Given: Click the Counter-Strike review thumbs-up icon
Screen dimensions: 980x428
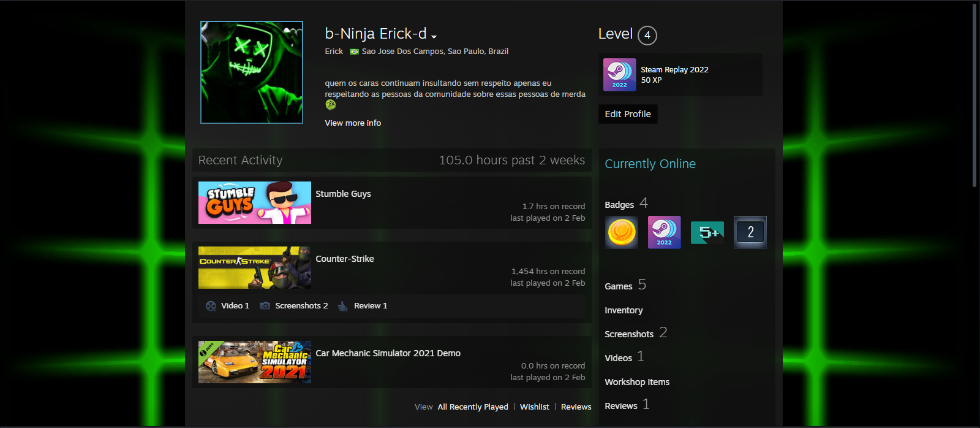Looking at the screenshot, I should click(343, 306).
